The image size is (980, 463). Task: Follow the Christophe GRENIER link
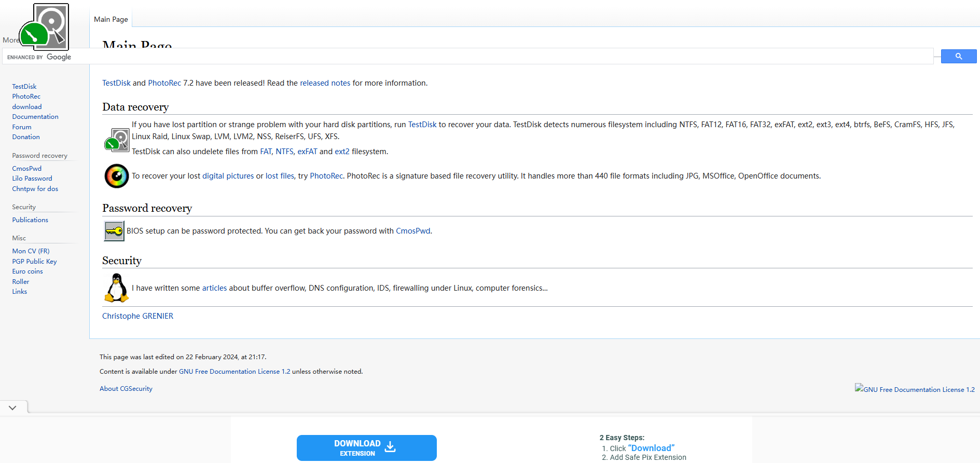137,316
